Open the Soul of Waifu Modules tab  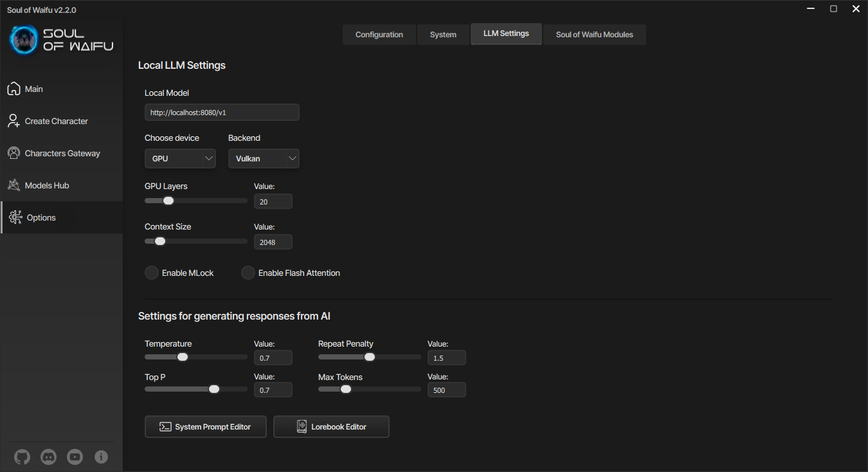click(595, 35)
